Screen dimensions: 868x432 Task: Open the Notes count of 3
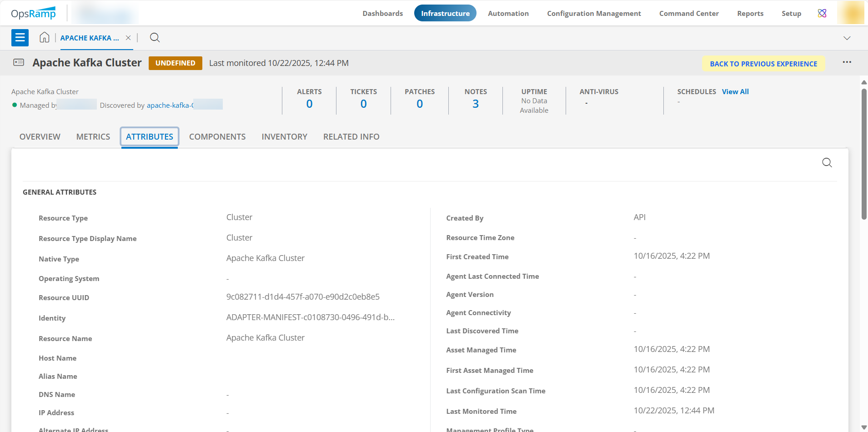(475, 104)
